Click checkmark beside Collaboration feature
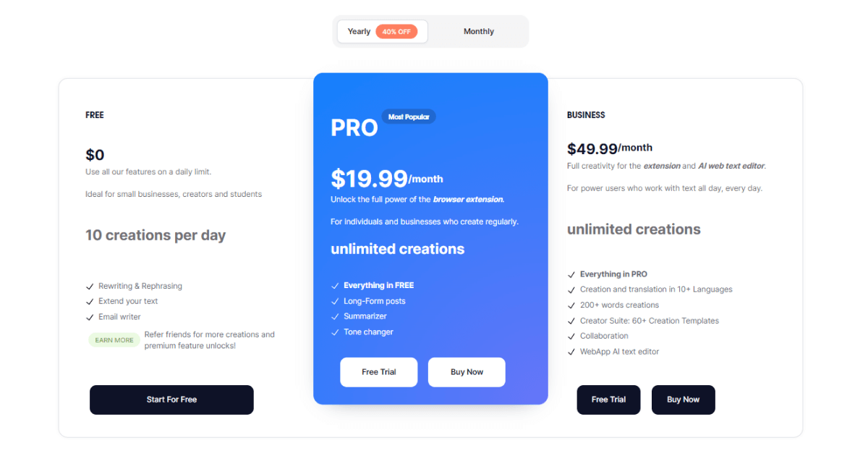Screen dimensions: 868x456 [571, 336]
